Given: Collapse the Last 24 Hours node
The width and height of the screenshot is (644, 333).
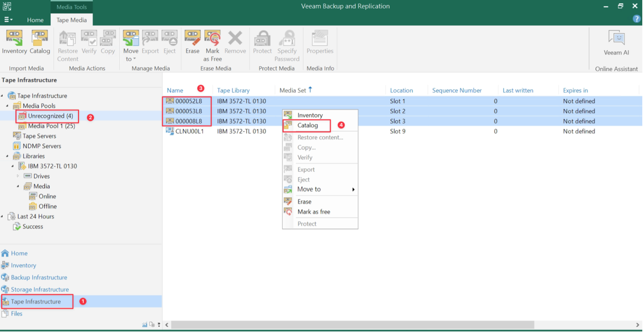Looking at the screenshot, I should pyautogui.click(x=2, y=216).
